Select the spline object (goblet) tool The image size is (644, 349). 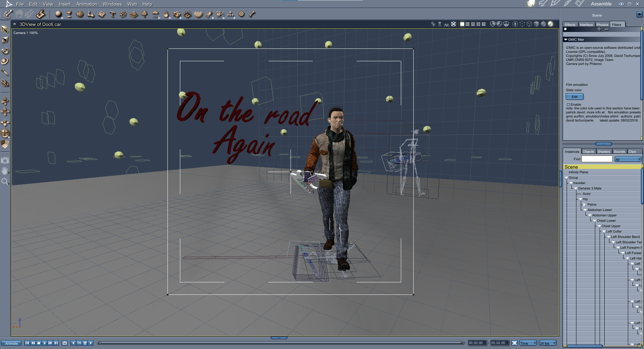pos(69,14)
